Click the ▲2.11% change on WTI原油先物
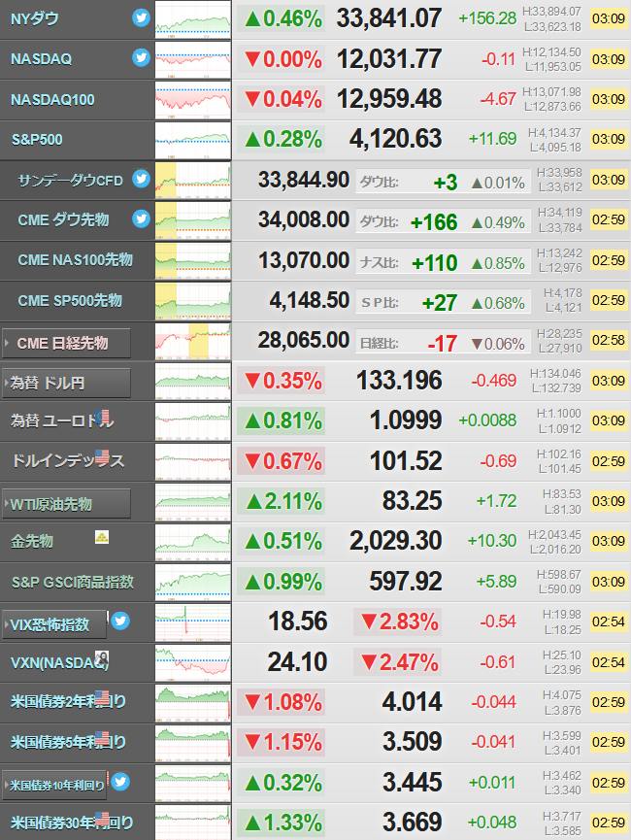This screenshot has height=840, width=631. pyautogui.click(x=282, y=501)
